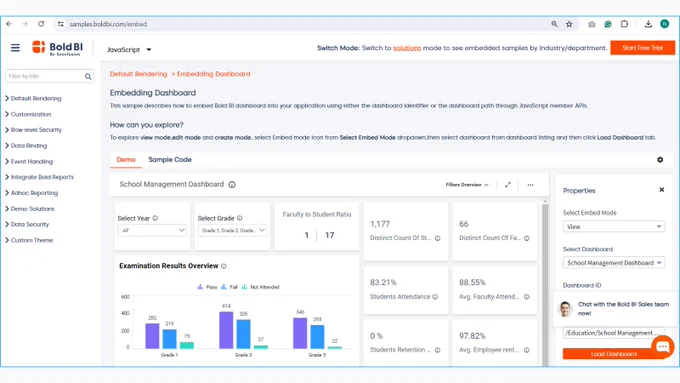Maximize the dashboard with the expand icon
This screenshot has width=680, height=383.
pyautogui.click(x=508, y=185)
